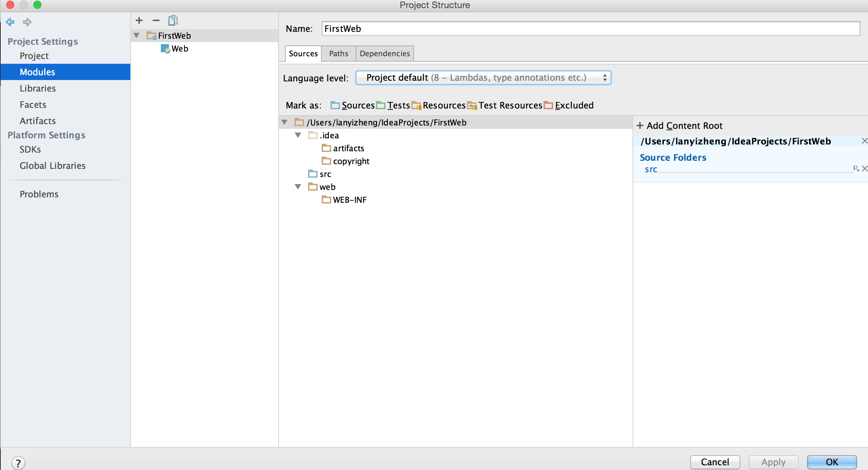Click the Source Folders heading
Image resolution: width=868 pixels, height=470 pixels.
coord(673,157)
